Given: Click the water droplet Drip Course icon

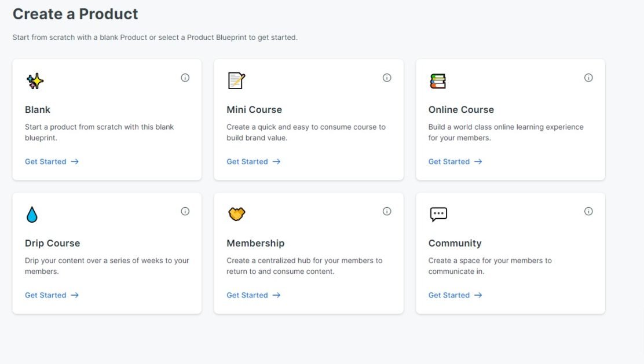Looking at the screenshot, I should point(32,214).
